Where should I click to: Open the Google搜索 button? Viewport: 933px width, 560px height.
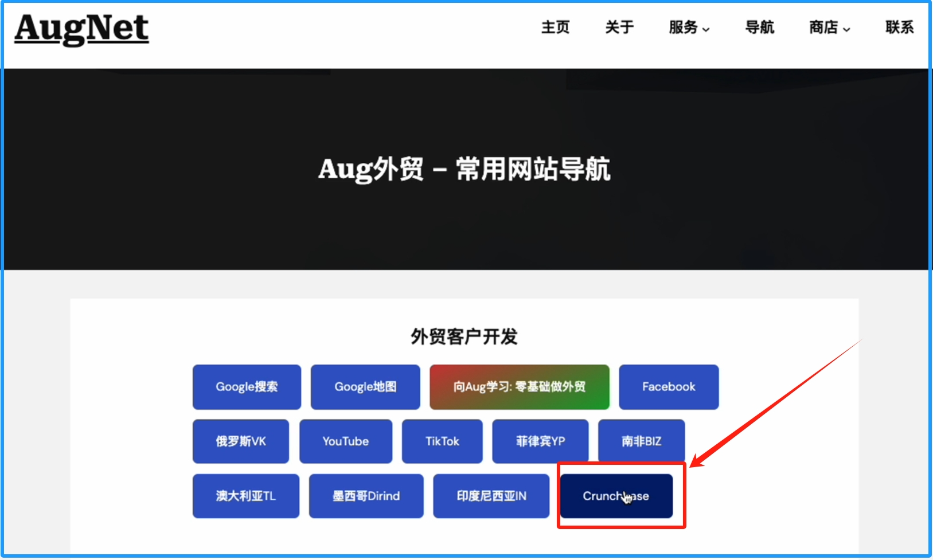pos(247,387)
